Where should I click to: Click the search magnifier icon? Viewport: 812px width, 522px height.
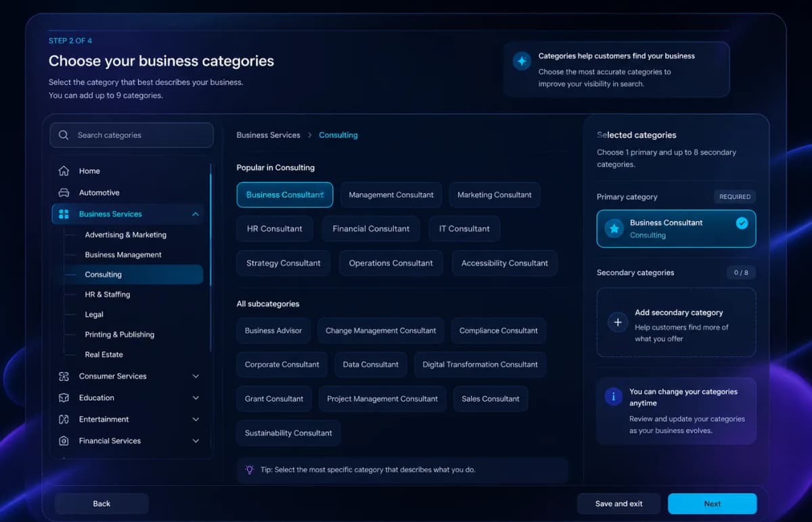[64, 135]
